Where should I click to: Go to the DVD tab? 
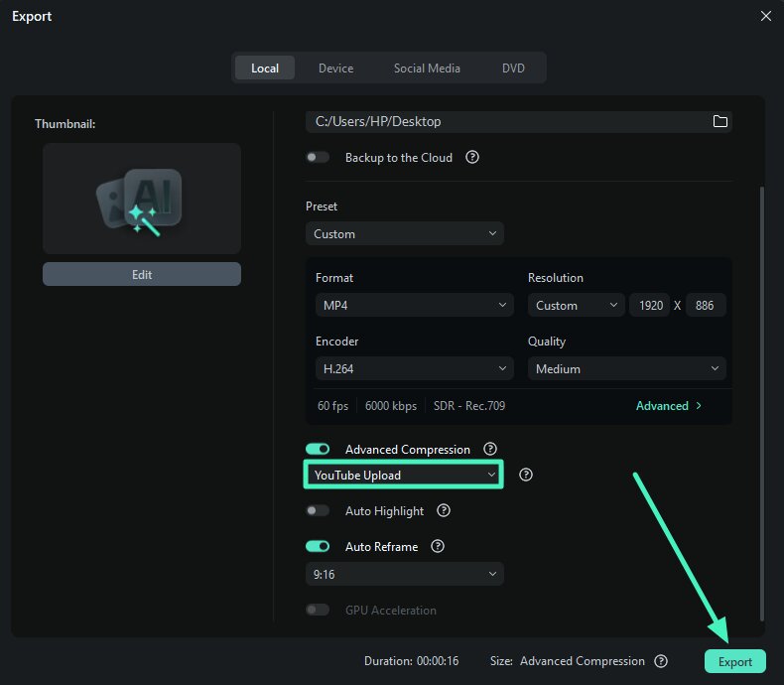(x=513, y=68)
